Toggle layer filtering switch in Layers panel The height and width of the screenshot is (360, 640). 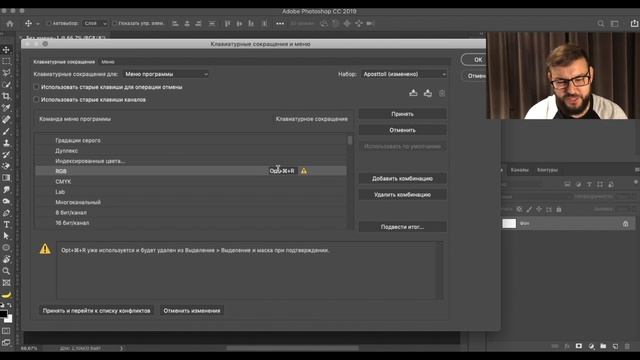(636, 182)
